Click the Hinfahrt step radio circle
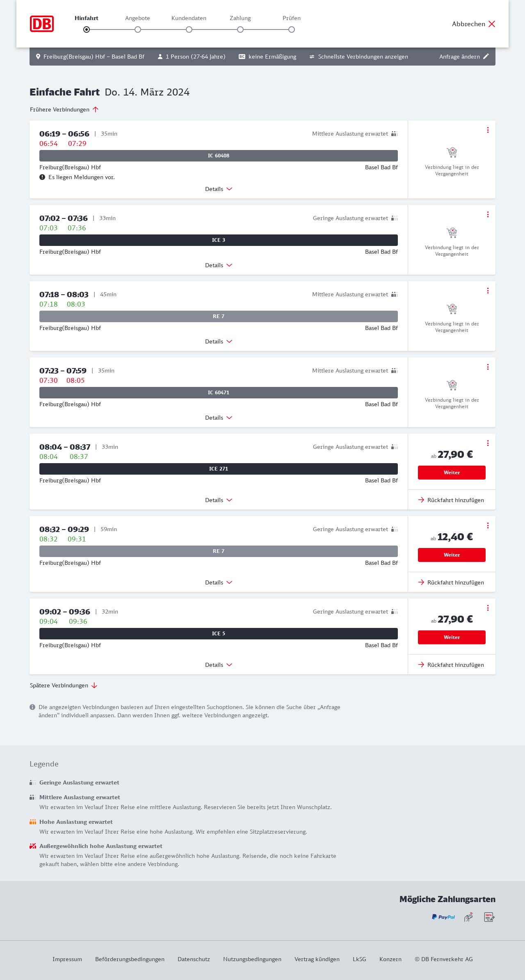Image resolution: width=525 pixels, height=980 pixels. pyautogui.click(x=87, y=30)
